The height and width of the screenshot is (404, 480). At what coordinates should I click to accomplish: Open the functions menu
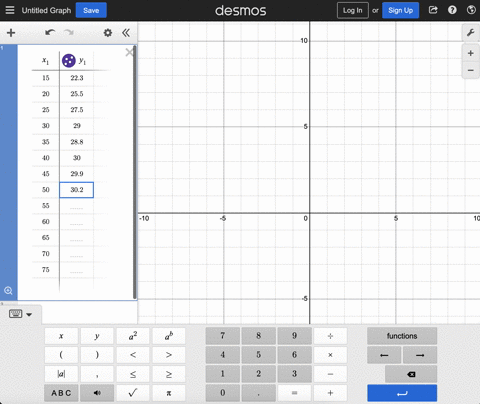(x=402, y=336)
